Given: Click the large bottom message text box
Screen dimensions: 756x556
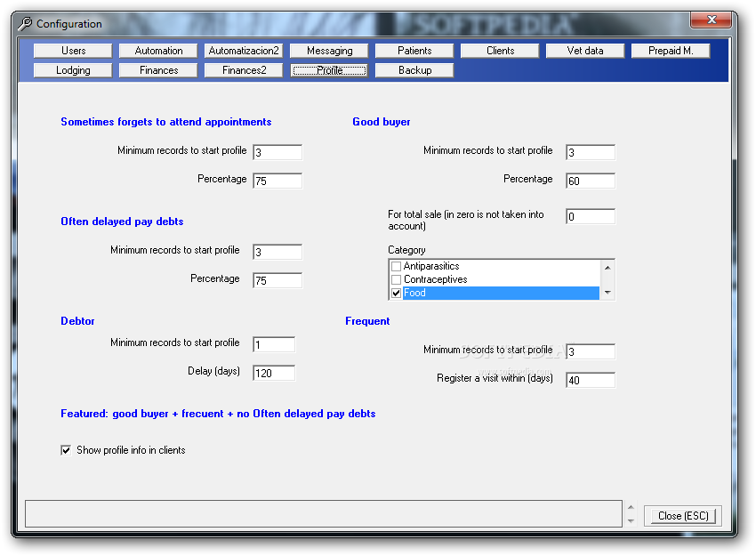Looking at the screenshot, I should click(x=324, y=513).
